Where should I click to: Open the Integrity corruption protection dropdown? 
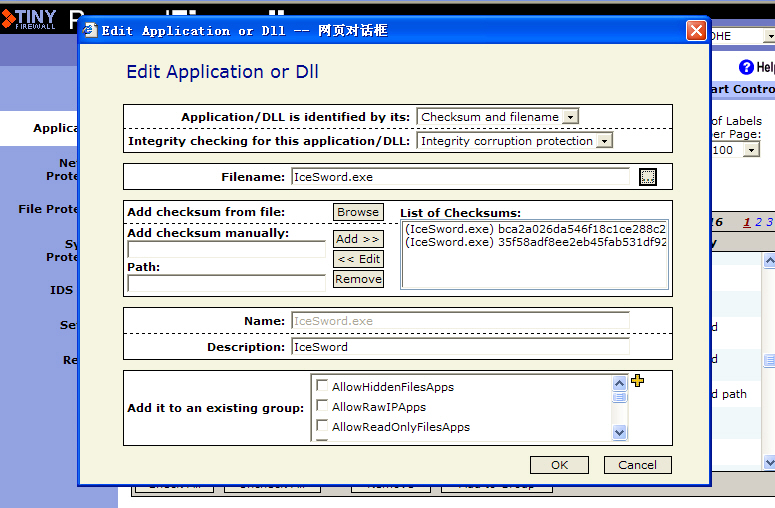coord(604,141)
